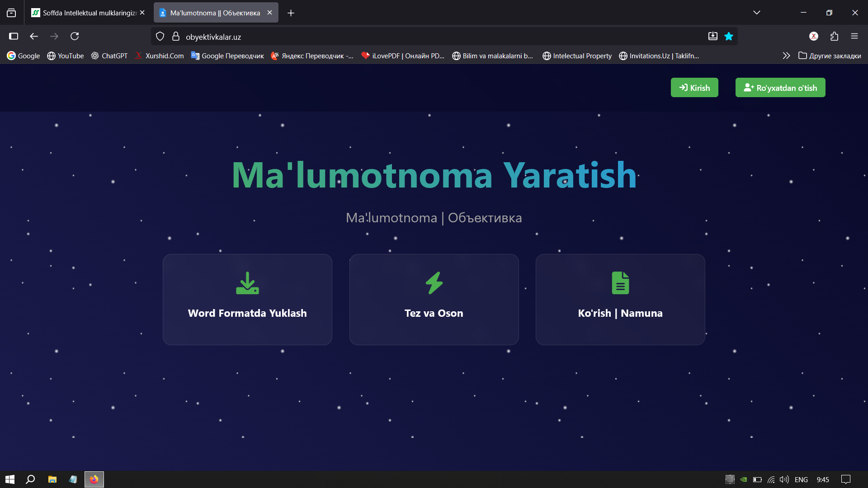The width and height of the screenshot is (868, 488).
Task: Show more bookmarks with double chevron
Action: click(x=786, y=56)
